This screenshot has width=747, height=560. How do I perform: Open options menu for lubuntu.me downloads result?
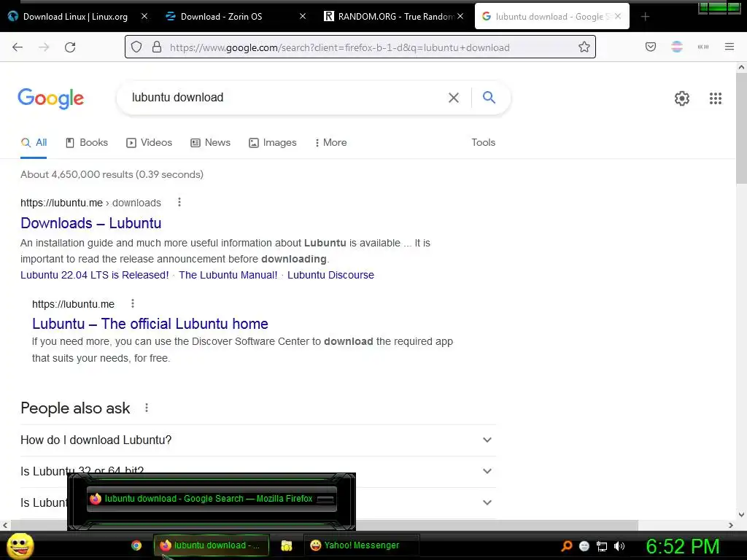(x=179, y=203)
